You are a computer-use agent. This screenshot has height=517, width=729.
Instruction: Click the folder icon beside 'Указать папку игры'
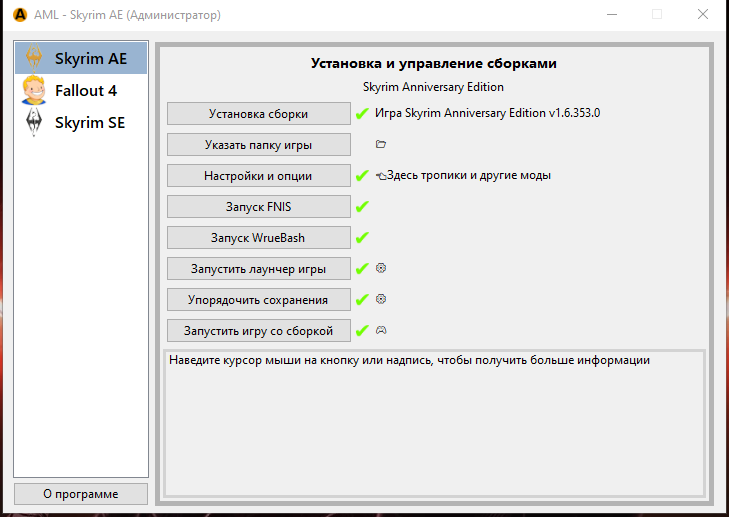tap(380, 144)
